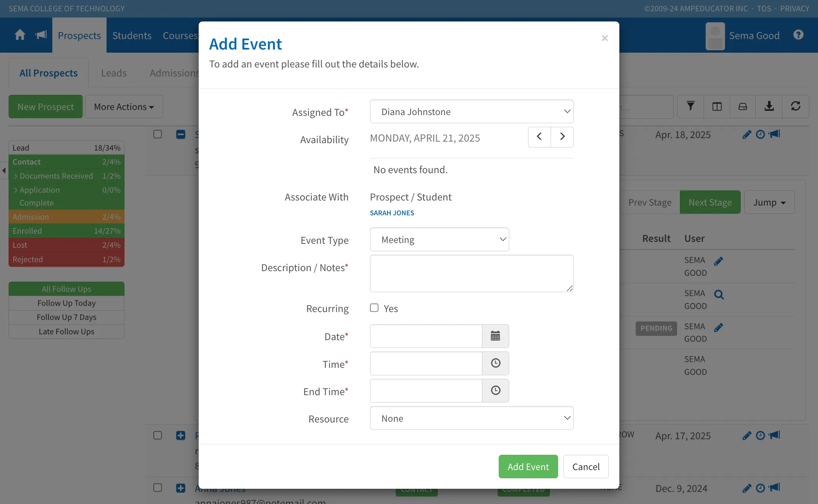The width and height of the screenshot is (818, 504).
Task: Close the Add Event dialog
Action: tap(605, 38)
